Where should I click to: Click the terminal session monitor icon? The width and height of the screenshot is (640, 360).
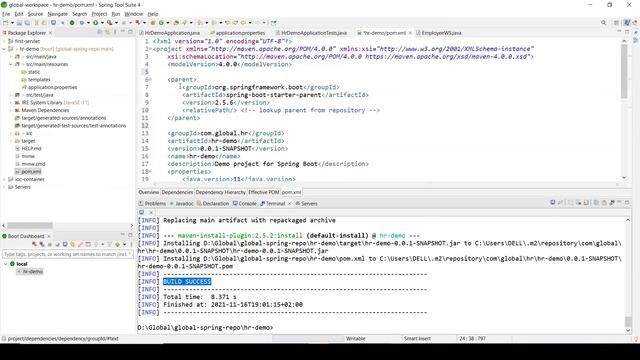coord(142,212)
